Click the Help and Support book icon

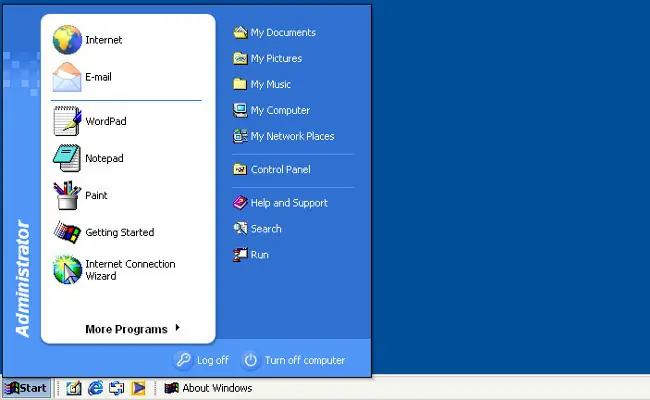[x=240, y=203]
